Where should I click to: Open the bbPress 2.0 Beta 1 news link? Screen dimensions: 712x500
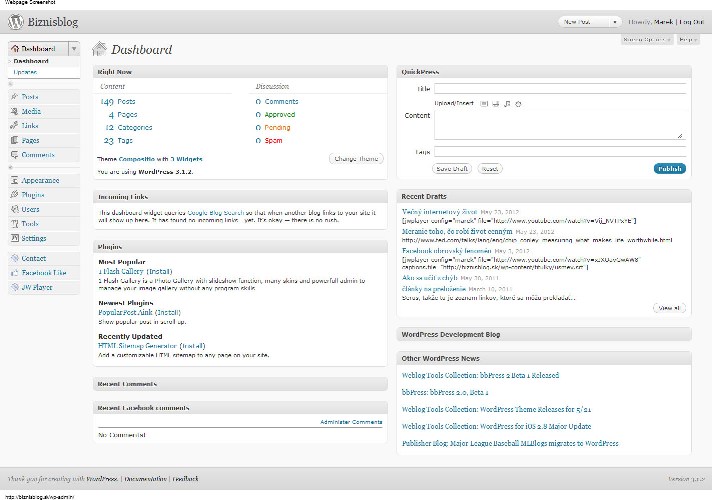tap(445, 392)
